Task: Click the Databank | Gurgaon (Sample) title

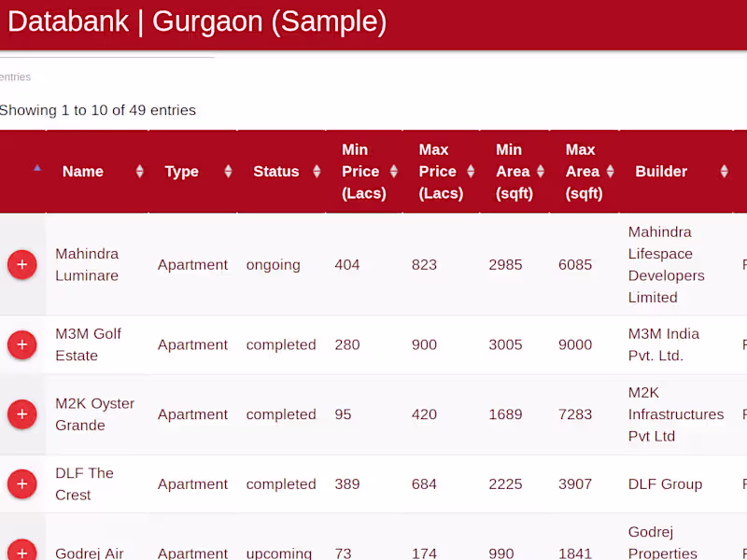Action: coord(197,21)
